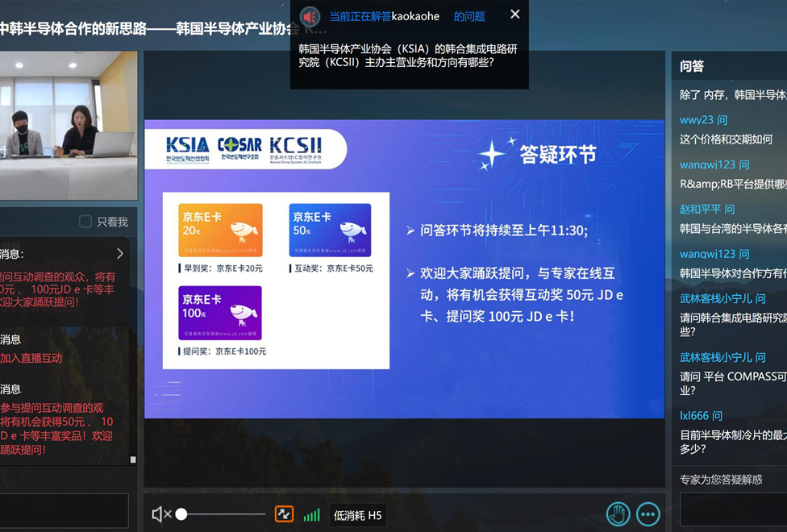This screenshot has height=532, width=787.
Task: Open asker name wwy23 问
Action: 703,120
